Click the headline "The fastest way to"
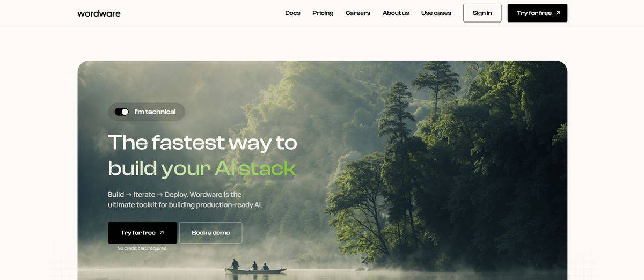 (202, 142)
